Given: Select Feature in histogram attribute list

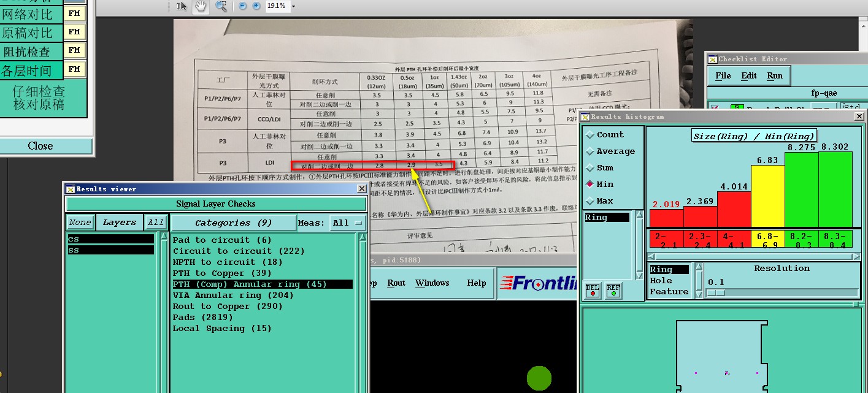Looking at the screenshot, I should click(x=669, y=292).
